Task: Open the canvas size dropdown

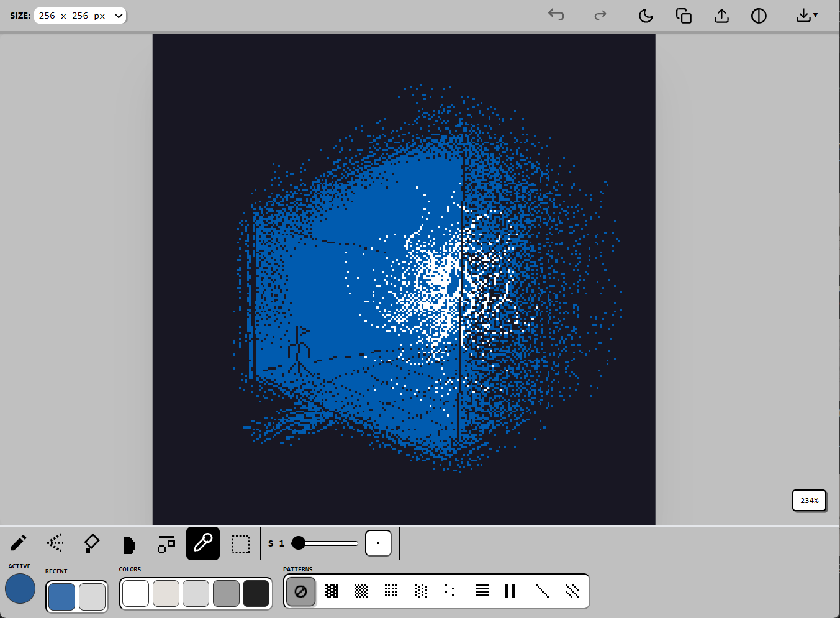Action: [80, 16]
